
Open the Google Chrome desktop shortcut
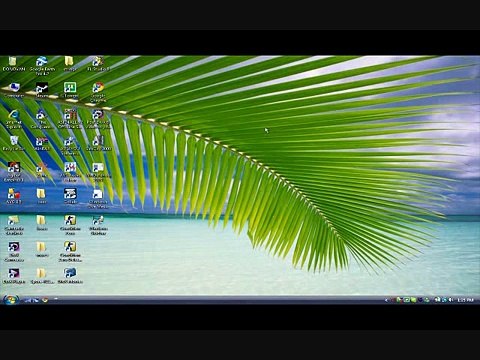tap(98, 92)
